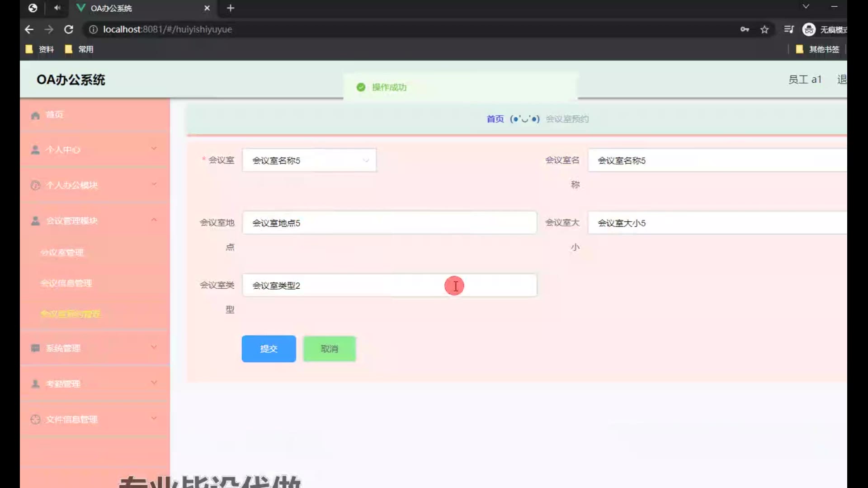
Task: Open the 会议室 dropdown showing 会议室名称5
Action: coord(309,160)
